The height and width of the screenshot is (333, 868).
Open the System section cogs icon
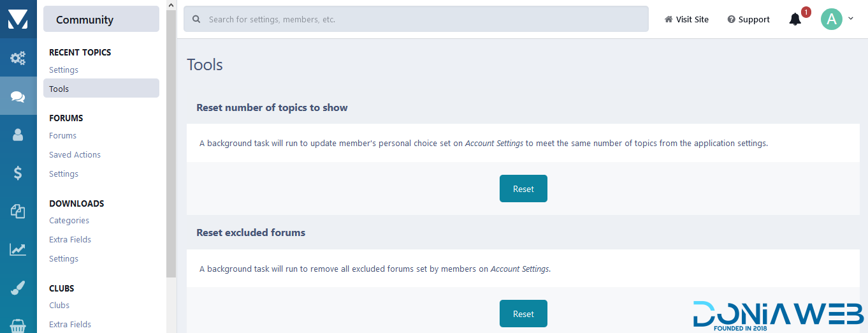[18, 58]
